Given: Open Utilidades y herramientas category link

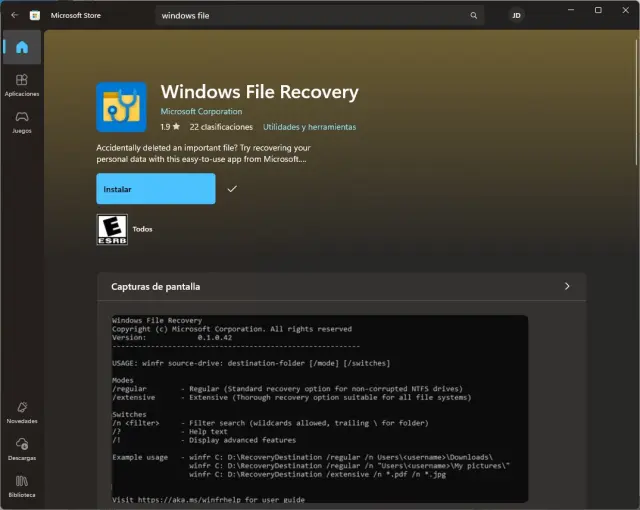Looking at the screenshot, I should pos(309,127).
